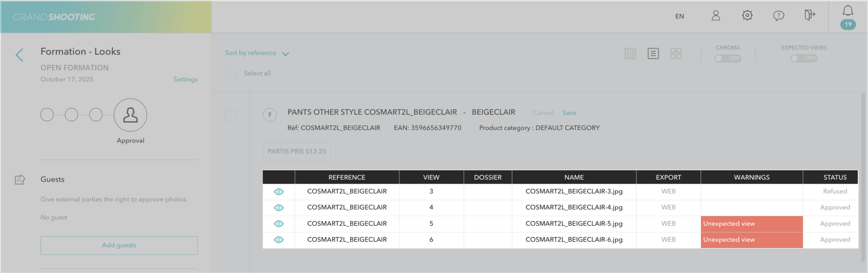Click file name COSMART2L_BEIGECLAIR-5.jpg
The height and width of the screenshot is (273, 868).
[x=574, y=224]
